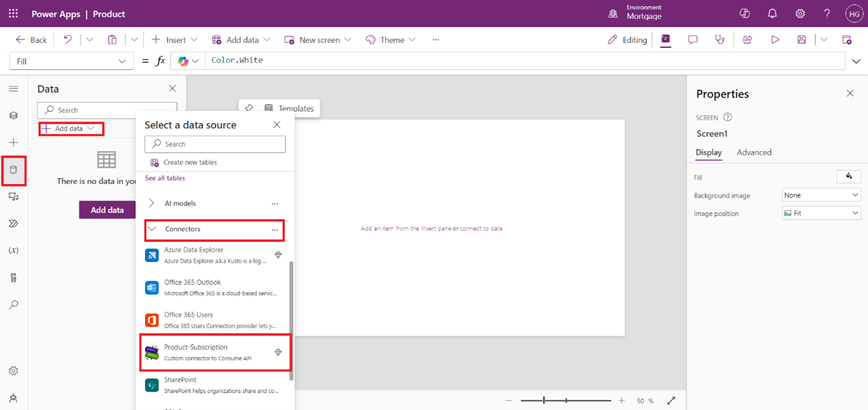Image resolution: width=868 pixels, height=410 pixels.
Task: Expand the AI models section
Action: point(151,203)
